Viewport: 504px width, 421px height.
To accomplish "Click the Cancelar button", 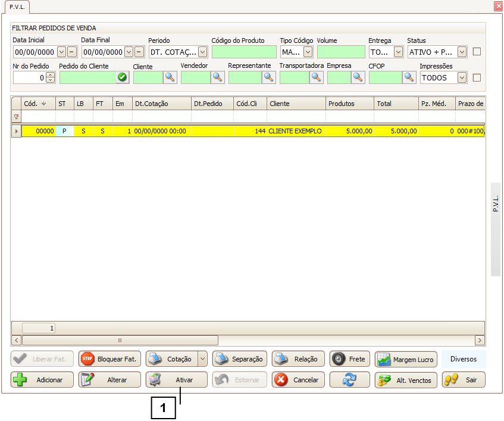I will 298,380.
